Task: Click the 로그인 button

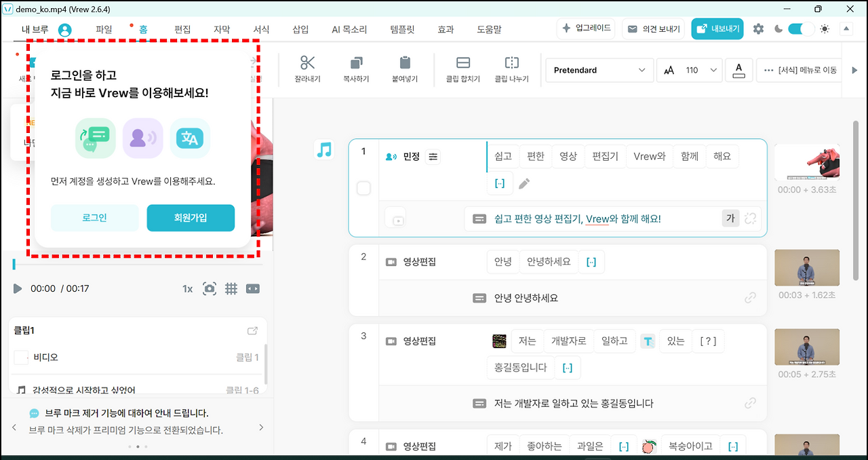Action: pyautogui.click(x=94, y=218)
